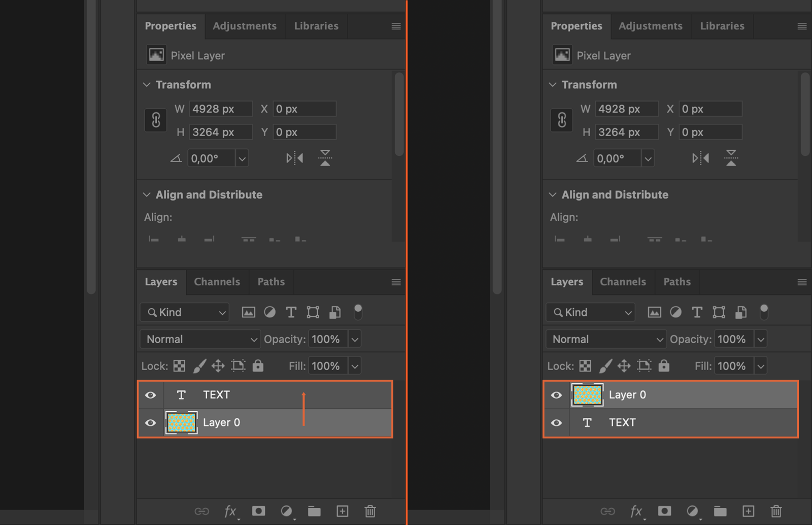The height and width of the screenshot is (525, 812).
Task: Hide Layer 0 in the right Layers panel
Action: [x=557, y=395]
